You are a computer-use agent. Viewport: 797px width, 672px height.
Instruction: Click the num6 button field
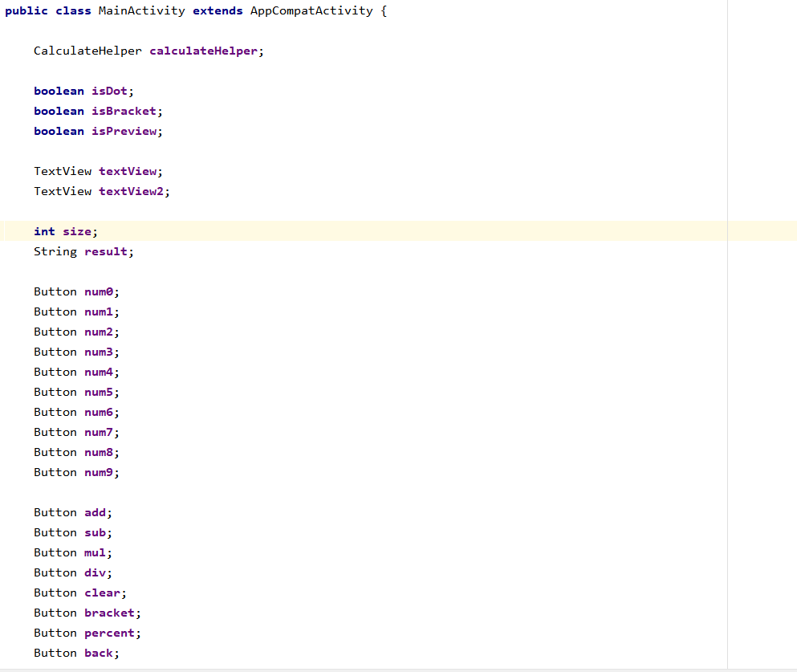99,412
